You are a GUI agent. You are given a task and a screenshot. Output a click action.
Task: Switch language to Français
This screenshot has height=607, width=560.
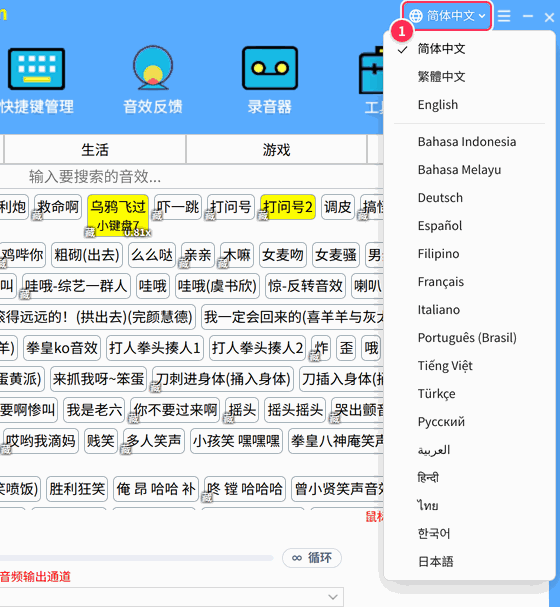click(x=440, y=282)
